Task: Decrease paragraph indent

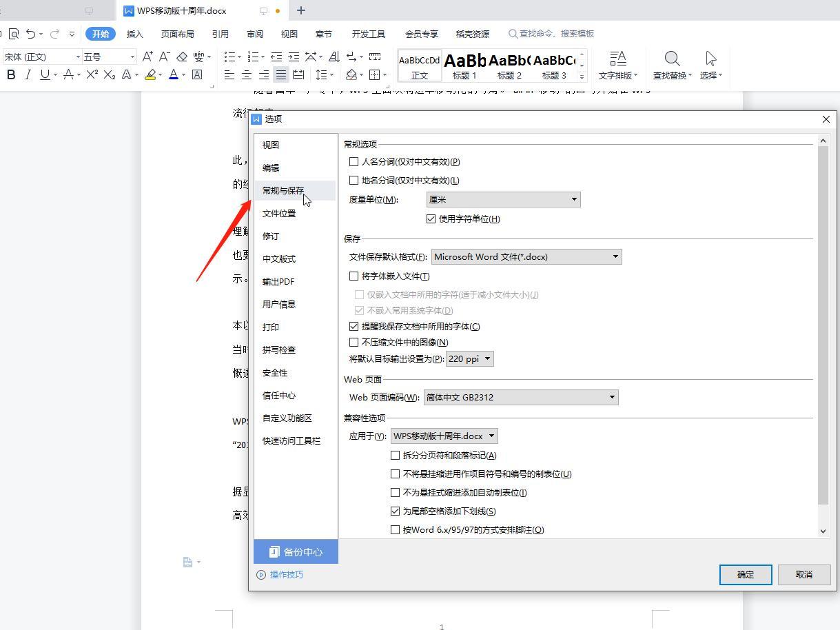Action: click(276, 57)
